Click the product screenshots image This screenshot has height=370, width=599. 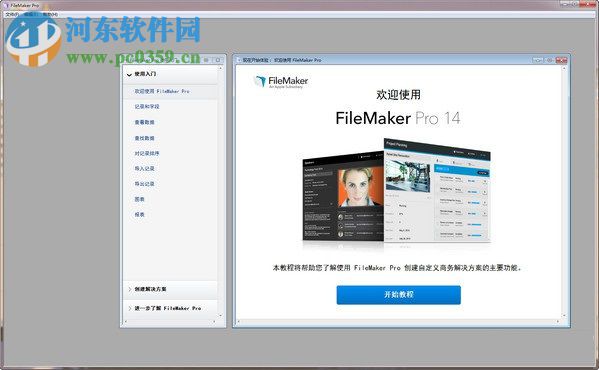coord(397,192)
